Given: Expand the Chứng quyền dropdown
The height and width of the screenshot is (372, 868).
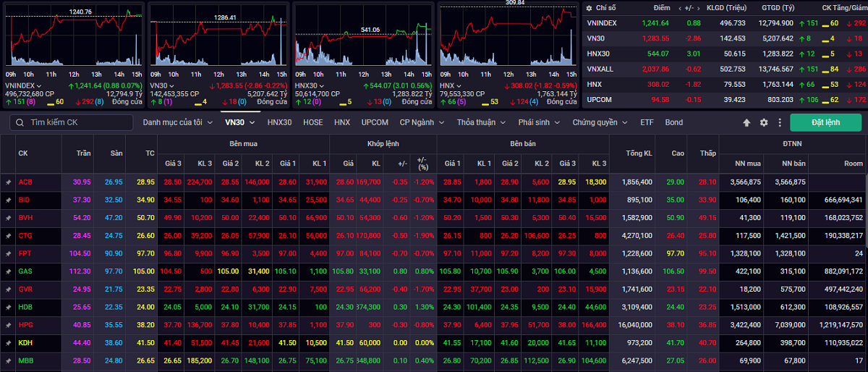Looking at the screenshot, I should coord(600,123).
